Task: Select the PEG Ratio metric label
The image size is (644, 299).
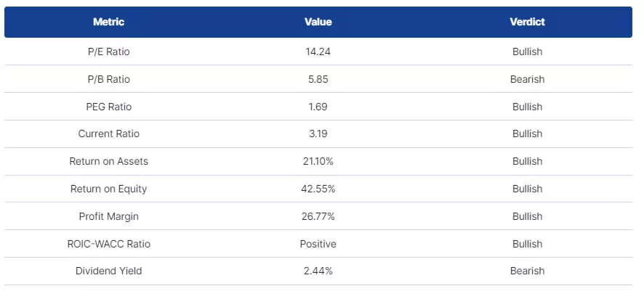Action: pyautogui.click(x=108, y=107)
